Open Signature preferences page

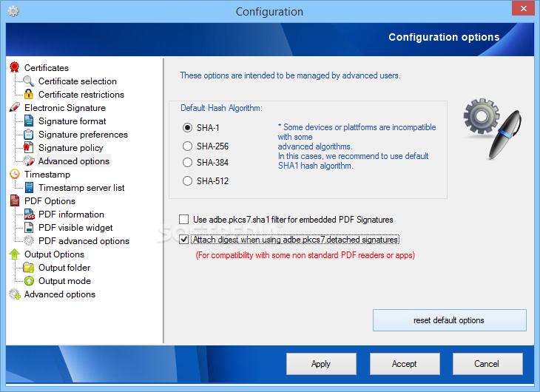tap(83, 135)
